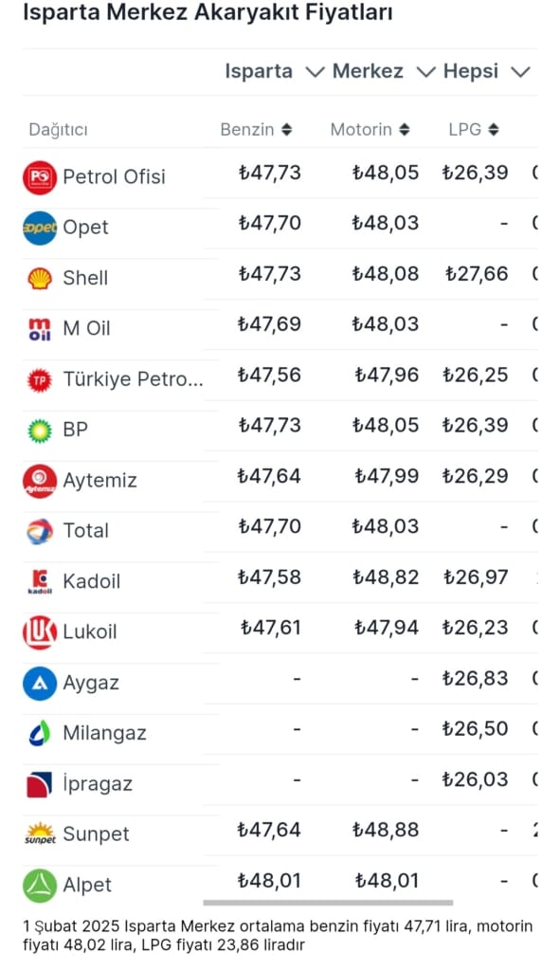Click the Lukoil red logo
The width and height of the screenshot is (560, 971).
(x=40, y=632)
